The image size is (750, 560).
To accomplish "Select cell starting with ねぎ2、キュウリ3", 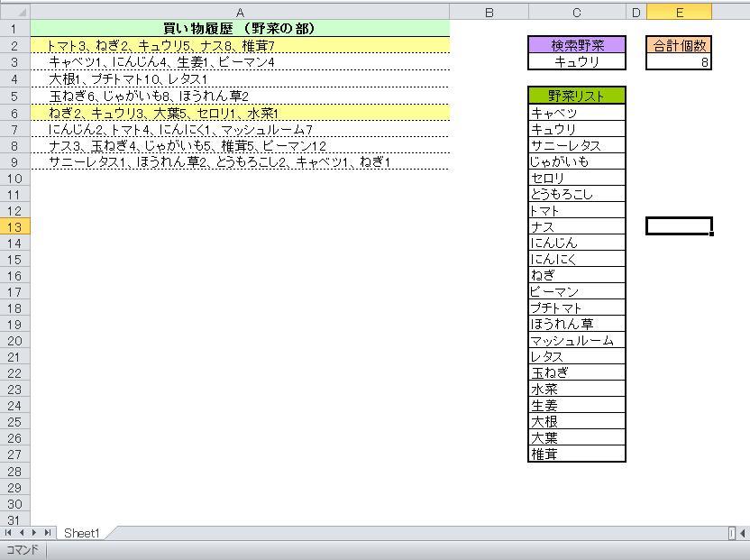I will coord(240,113).
